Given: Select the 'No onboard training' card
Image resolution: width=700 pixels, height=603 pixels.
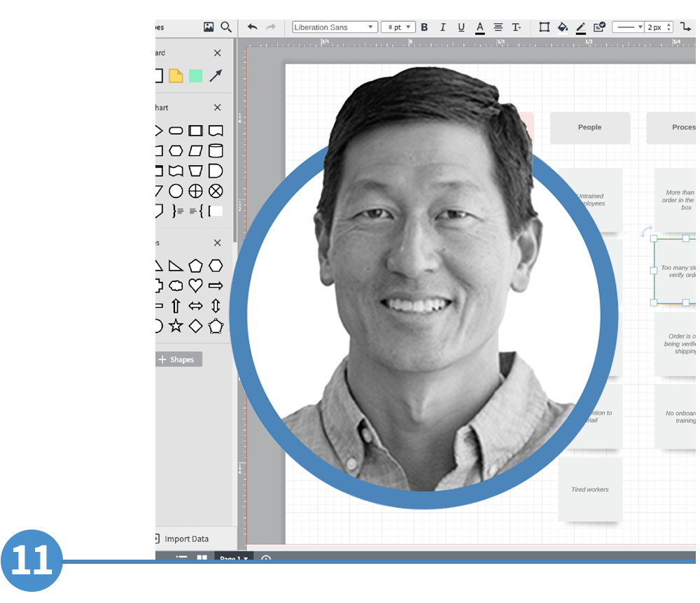Looking at the screenshot, I should click(x=675, y=416).
